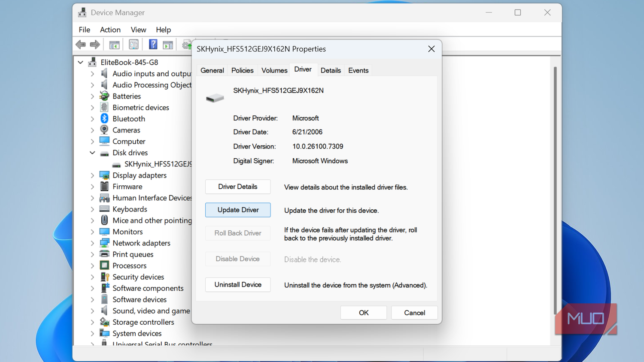Image resolution: width=644 pixels, height=362 pixels.
Task: Expand the Batteries category chevron
Action: (x=92, y=96)
